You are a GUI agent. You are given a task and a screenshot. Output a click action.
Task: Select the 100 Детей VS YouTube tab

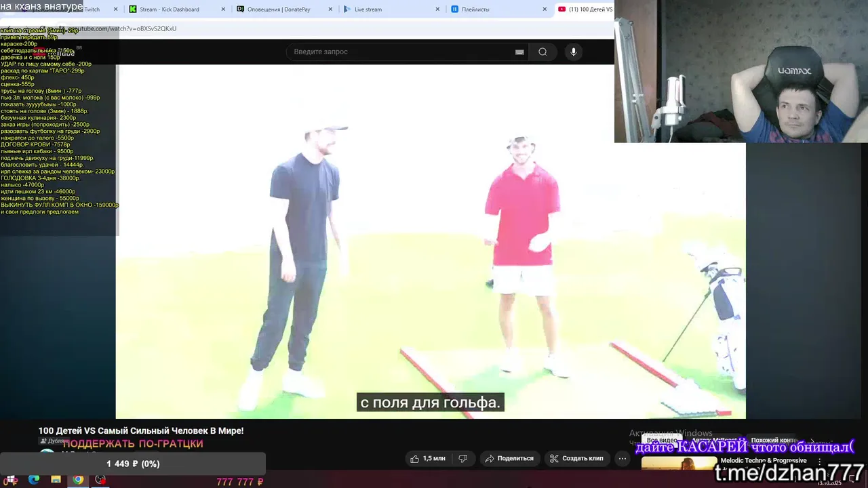click(x=585, y=9)
